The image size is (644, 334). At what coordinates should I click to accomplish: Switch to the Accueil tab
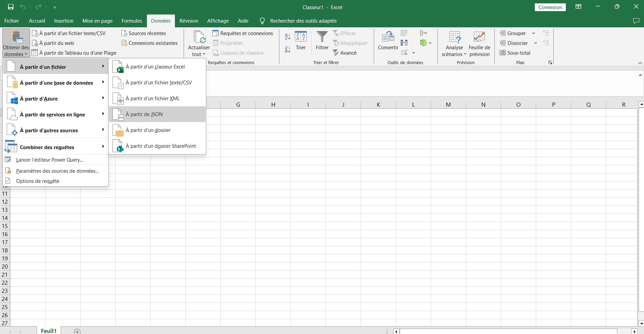[37, 21]
